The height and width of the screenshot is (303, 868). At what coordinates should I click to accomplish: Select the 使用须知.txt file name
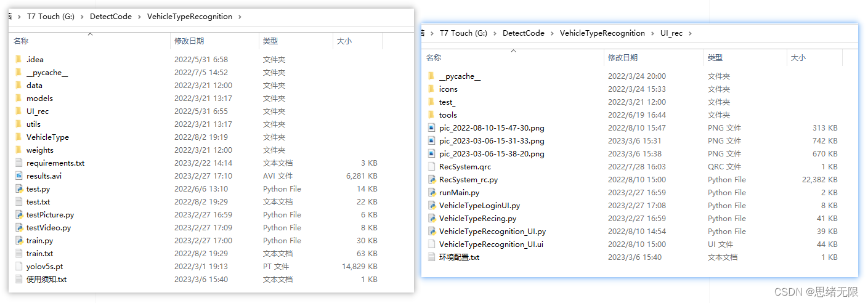(46, 280)
